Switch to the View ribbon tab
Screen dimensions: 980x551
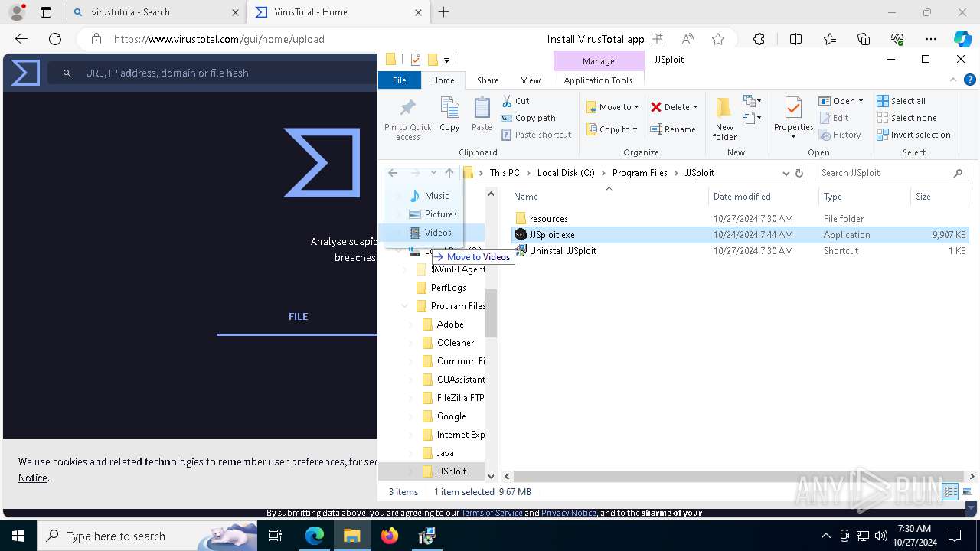point(531,80)
